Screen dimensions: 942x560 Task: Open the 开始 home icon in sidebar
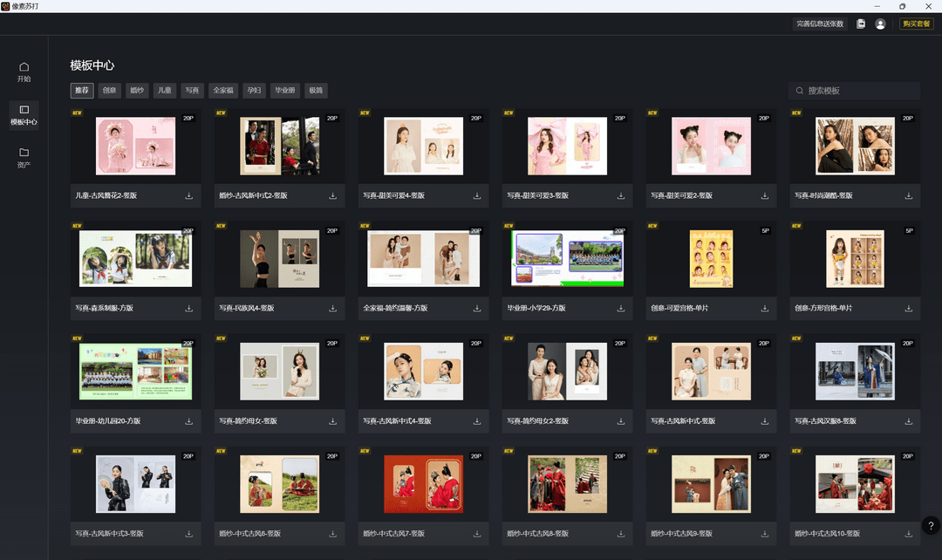[24, 70]
